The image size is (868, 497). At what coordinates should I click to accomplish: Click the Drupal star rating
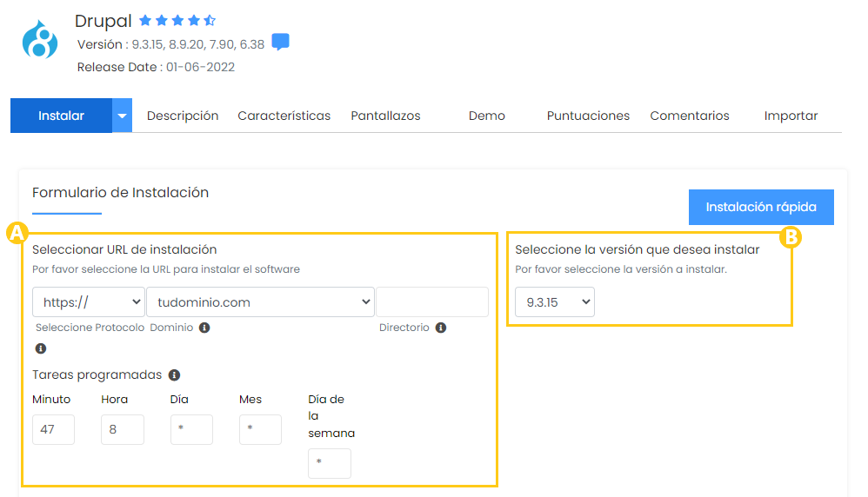[x=177, y=21]
